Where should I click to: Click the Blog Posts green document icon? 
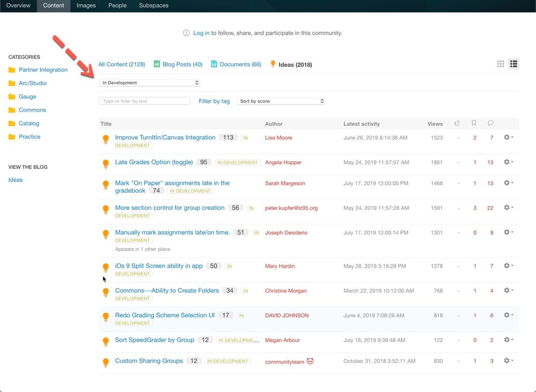pos(157,64)
